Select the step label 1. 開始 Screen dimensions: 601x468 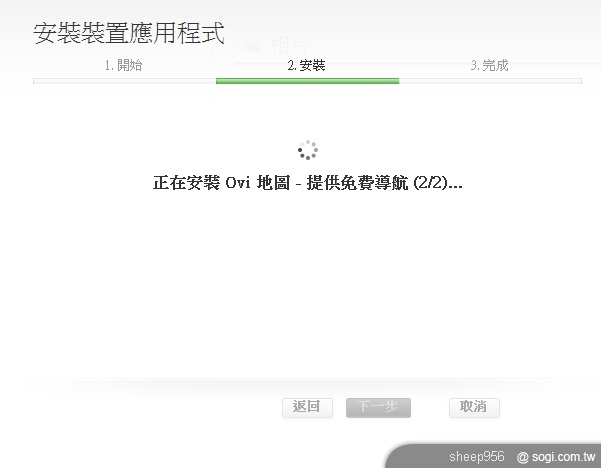coord(123,65)
